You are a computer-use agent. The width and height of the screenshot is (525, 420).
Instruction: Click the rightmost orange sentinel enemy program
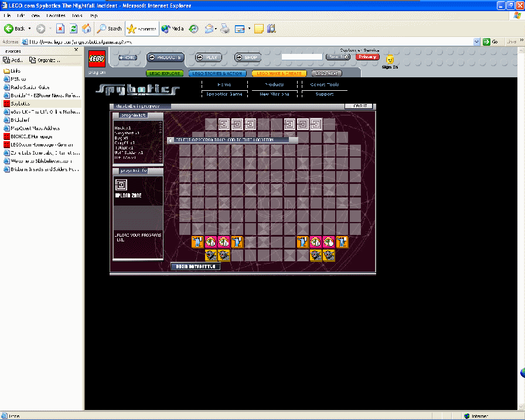pyautogui.click(x=342, y=241)
